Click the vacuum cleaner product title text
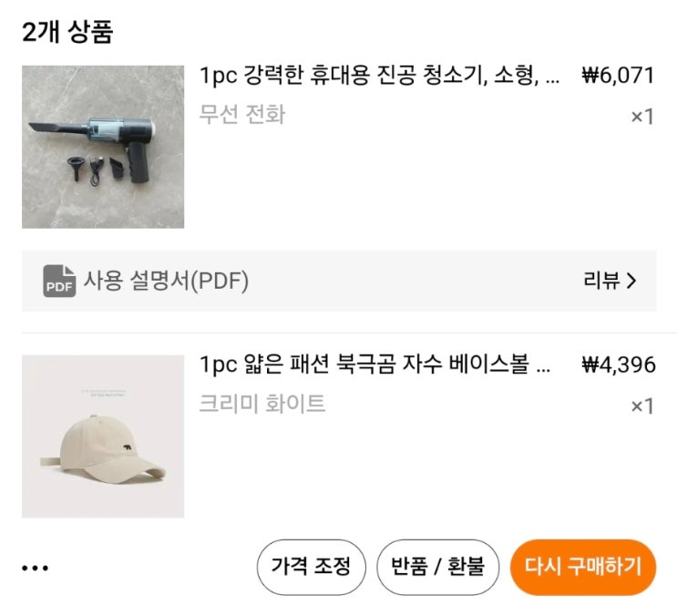 coord(379,77)
